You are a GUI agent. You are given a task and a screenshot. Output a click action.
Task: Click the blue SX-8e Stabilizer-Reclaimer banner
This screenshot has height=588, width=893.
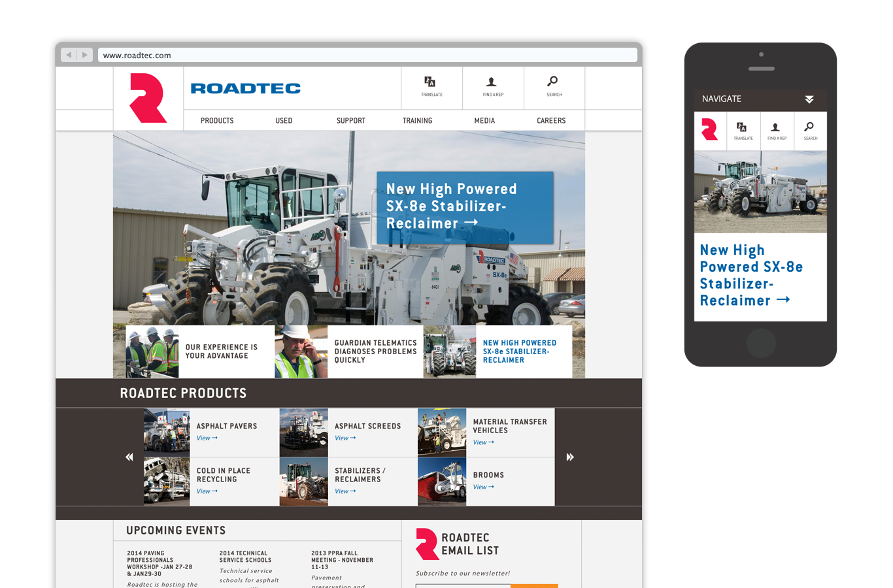click(x=465, y=207)
